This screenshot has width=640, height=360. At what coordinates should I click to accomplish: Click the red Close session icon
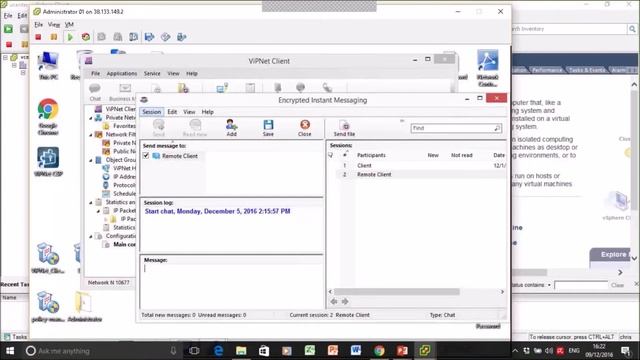(304, 127)
